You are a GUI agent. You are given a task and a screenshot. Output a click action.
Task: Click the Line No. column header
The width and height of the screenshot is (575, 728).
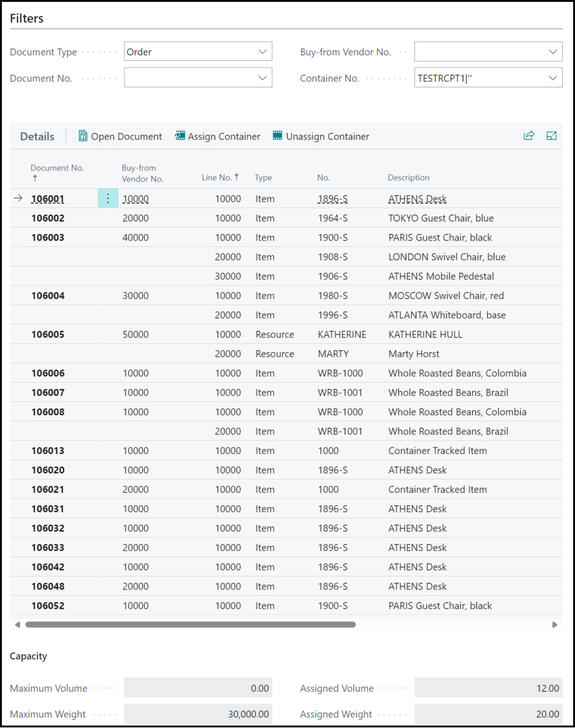(x=219, y=178)
